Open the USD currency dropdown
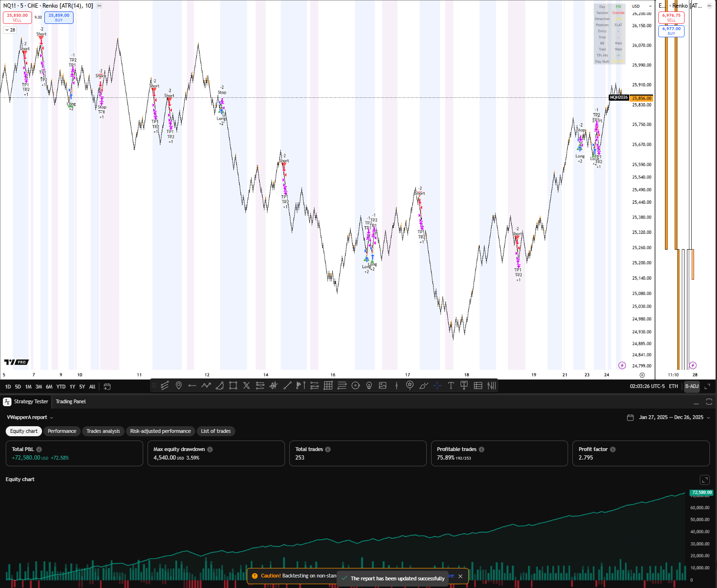 pyautogui.click(x=641, y=6)
